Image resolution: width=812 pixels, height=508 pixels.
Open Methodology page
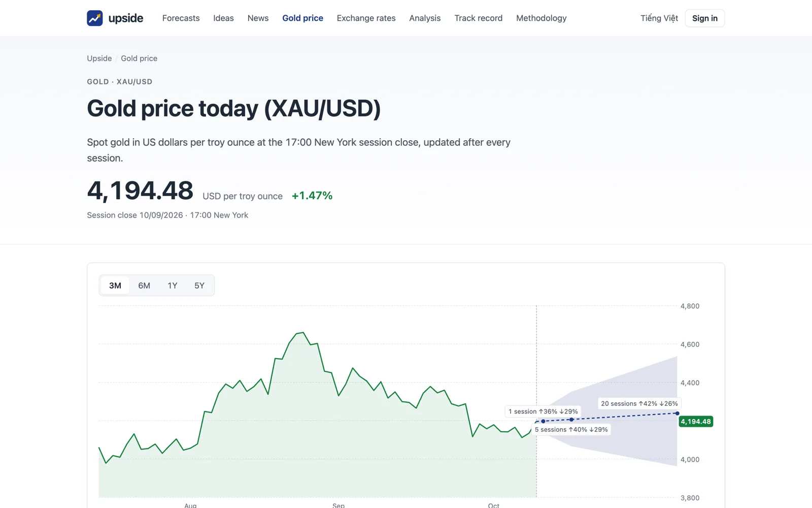tap(541, 18)
